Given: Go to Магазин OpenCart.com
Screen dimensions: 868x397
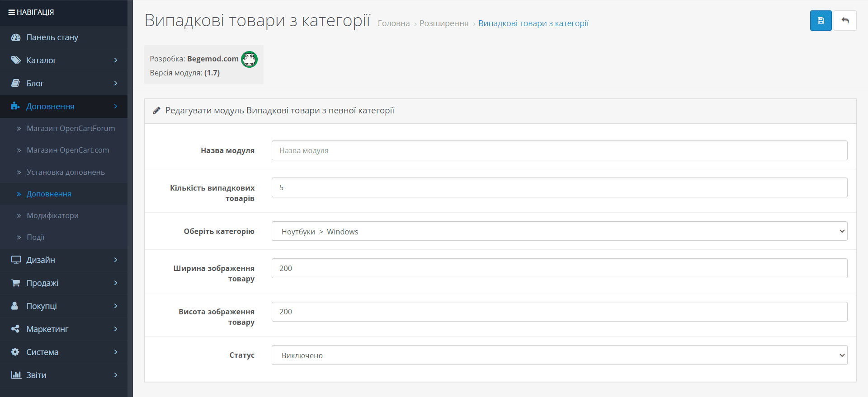Looking at the screenshot, I should pos(64,150).
